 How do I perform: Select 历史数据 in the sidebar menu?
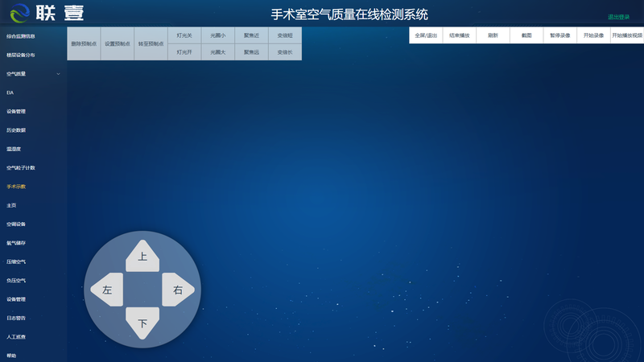(x=17, y=130)
